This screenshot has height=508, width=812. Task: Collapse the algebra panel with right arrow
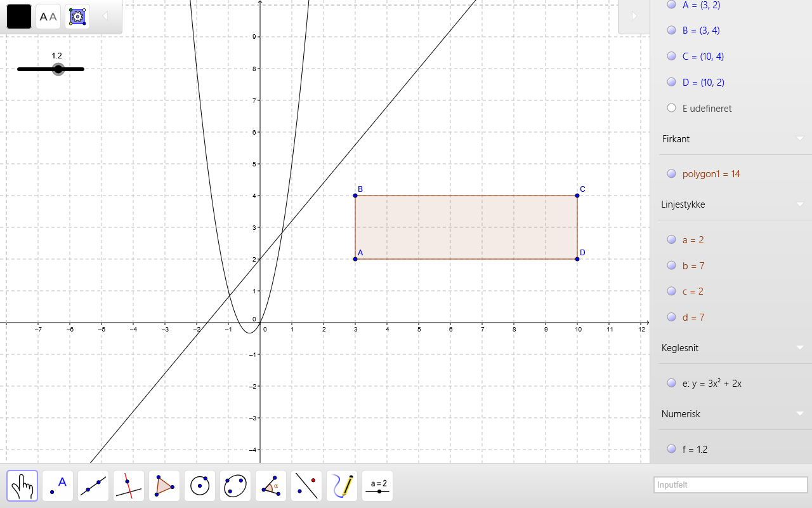(x=634, y=17)
